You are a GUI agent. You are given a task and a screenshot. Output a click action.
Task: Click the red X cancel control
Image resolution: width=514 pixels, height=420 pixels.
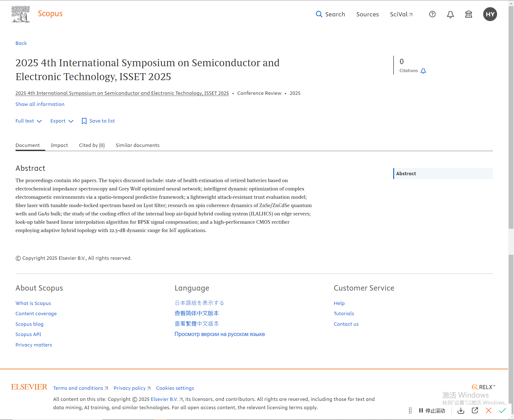coord(488,411)
